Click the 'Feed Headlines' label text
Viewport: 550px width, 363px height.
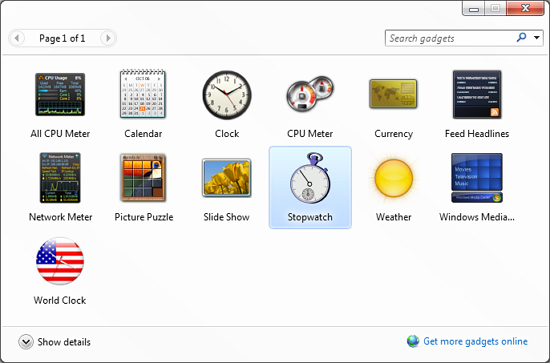[477, 134]
